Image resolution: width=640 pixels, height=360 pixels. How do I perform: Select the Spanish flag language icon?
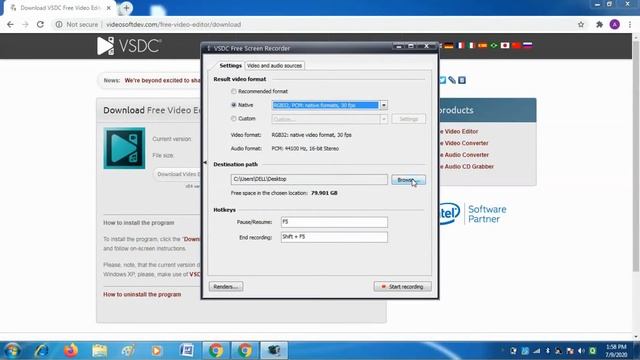pos(482,45)
